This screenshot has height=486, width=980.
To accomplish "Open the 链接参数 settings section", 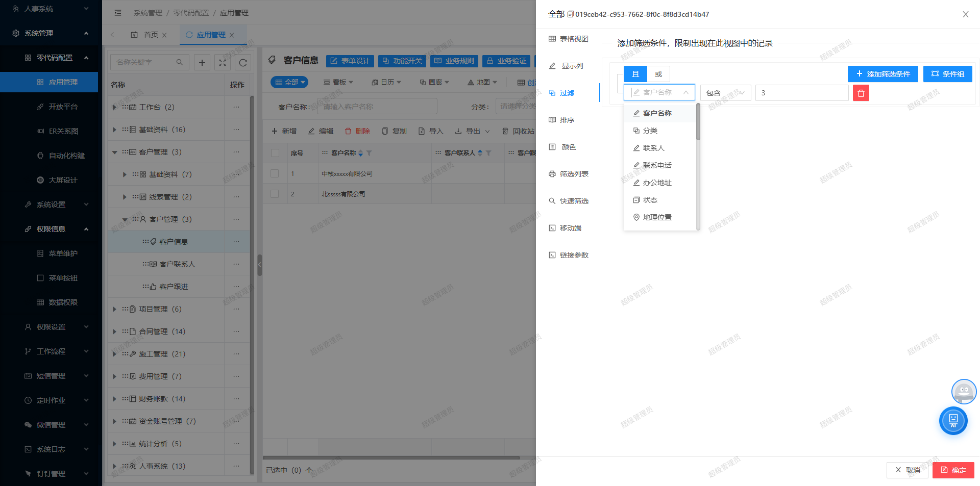I will (568, 255).
